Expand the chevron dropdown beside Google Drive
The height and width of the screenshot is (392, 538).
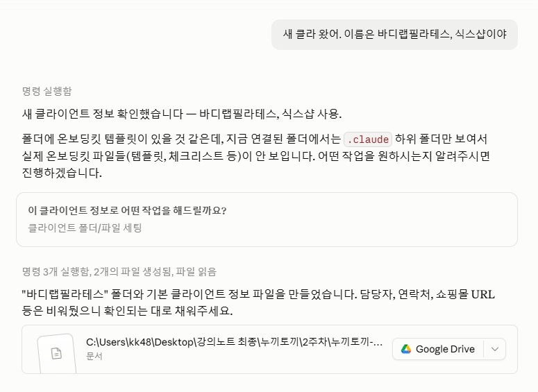click(x=495, y=349)
